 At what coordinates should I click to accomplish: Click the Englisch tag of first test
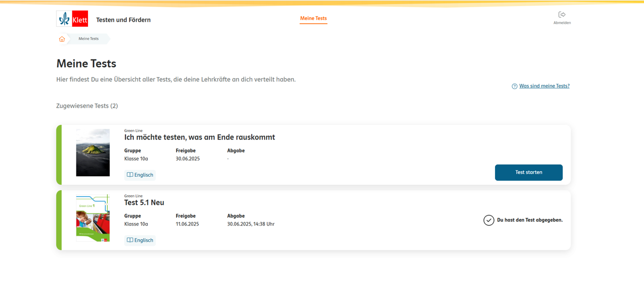click(140, 175)
